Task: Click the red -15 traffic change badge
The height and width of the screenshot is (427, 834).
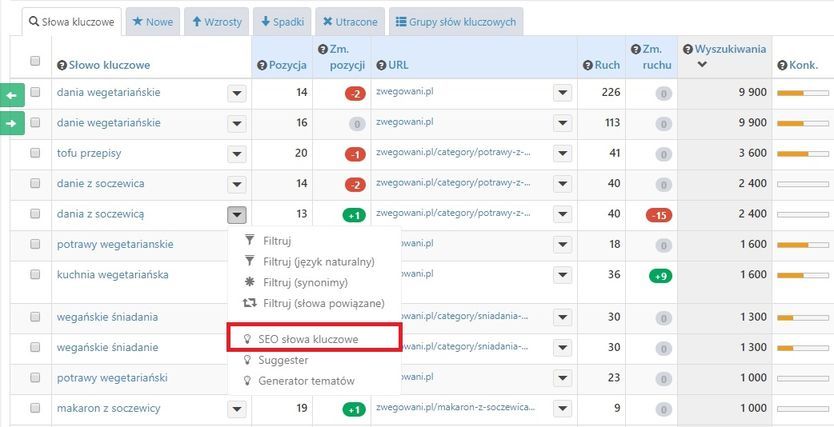Action: (x=657, y=215)
